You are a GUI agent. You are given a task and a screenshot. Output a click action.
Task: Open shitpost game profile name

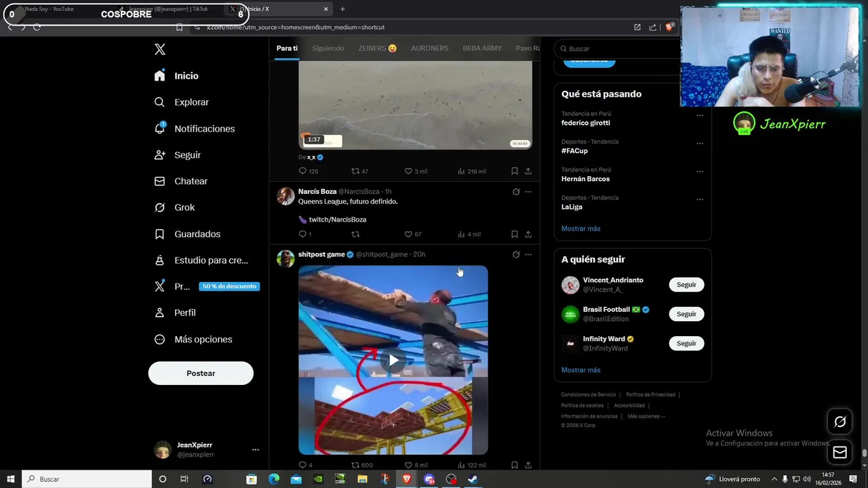tap(321, 254)
